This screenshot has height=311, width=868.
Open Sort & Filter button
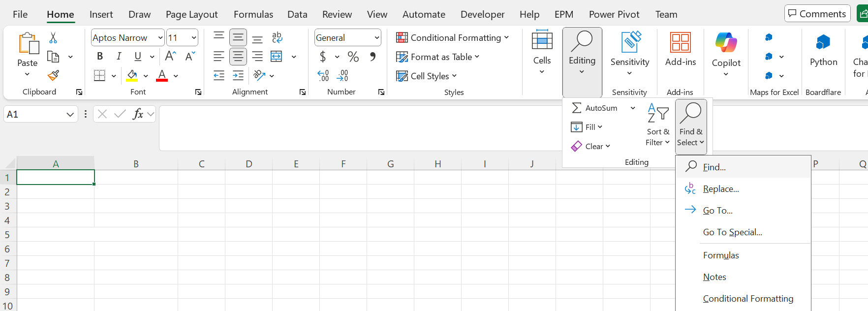(658, 125)
